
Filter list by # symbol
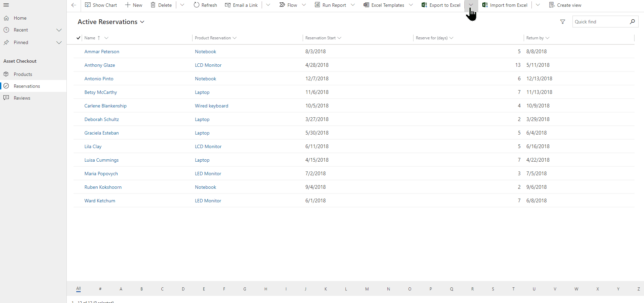point(100,289)
